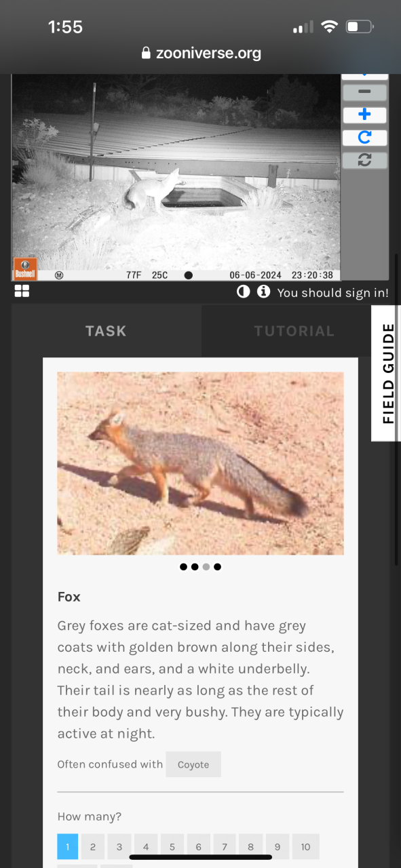Open the grid layout icon below the image
Screen dimensions: 401x868
(x=22, y=292)
